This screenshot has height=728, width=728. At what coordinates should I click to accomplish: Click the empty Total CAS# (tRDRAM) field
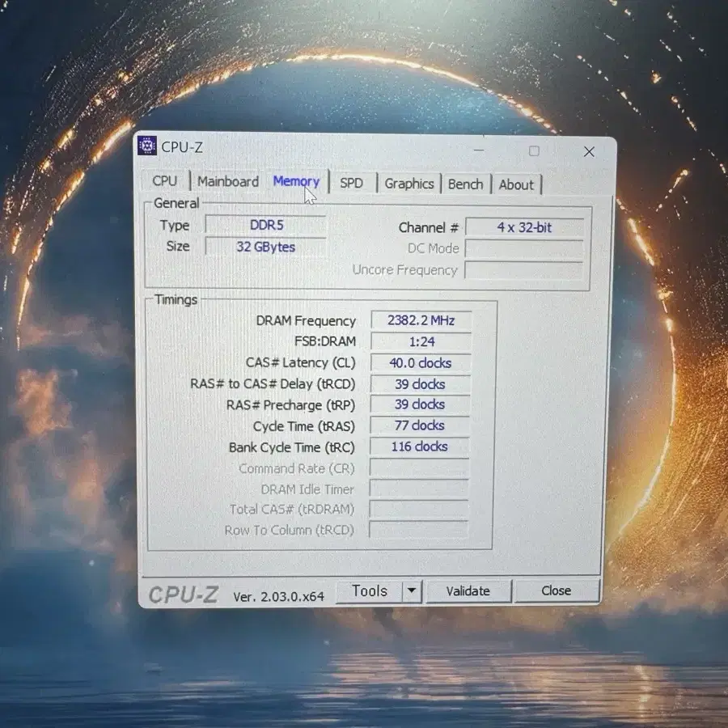click(419, 510)
